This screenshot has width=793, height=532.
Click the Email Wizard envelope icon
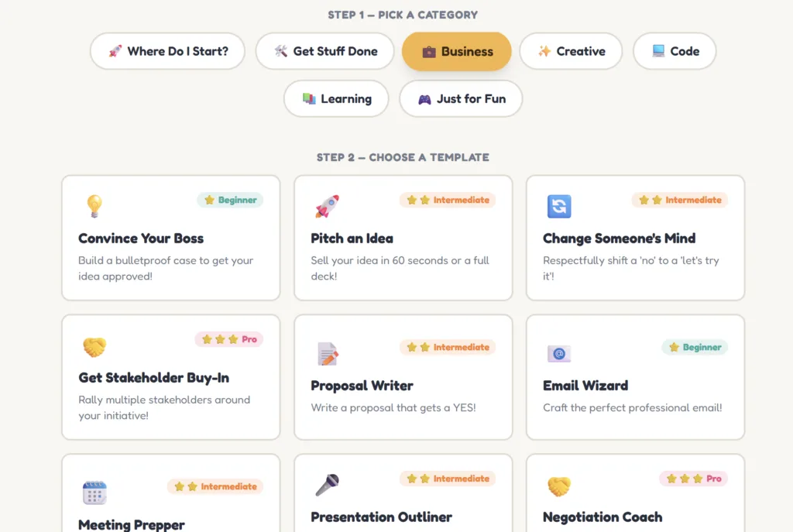click(x=558, y=354)
